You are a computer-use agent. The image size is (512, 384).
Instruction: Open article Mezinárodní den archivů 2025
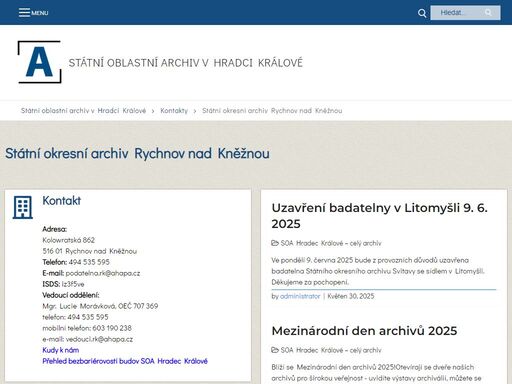364,331
